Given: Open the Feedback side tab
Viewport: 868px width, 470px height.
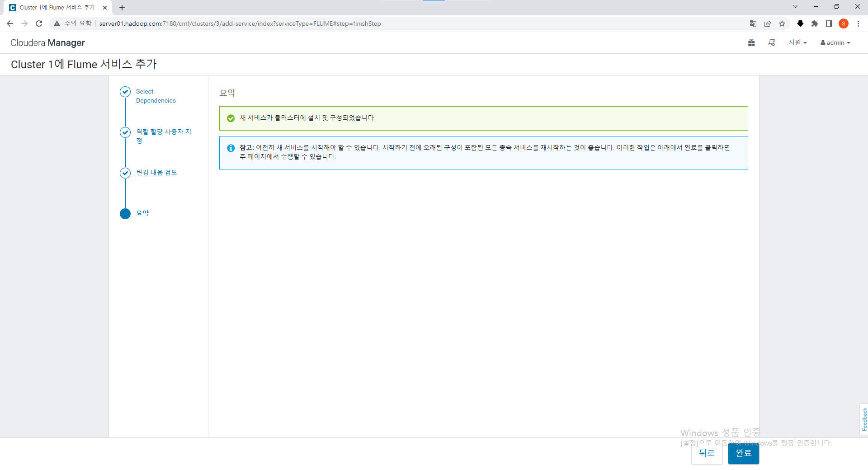Looking at the screenshot, I should pos(864,419).
